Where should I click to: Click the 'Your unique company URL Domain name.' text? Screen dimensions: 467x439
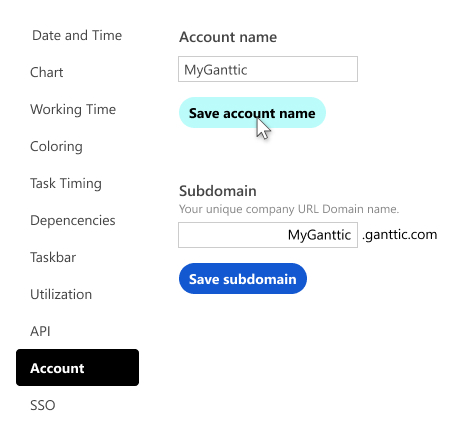289,209
